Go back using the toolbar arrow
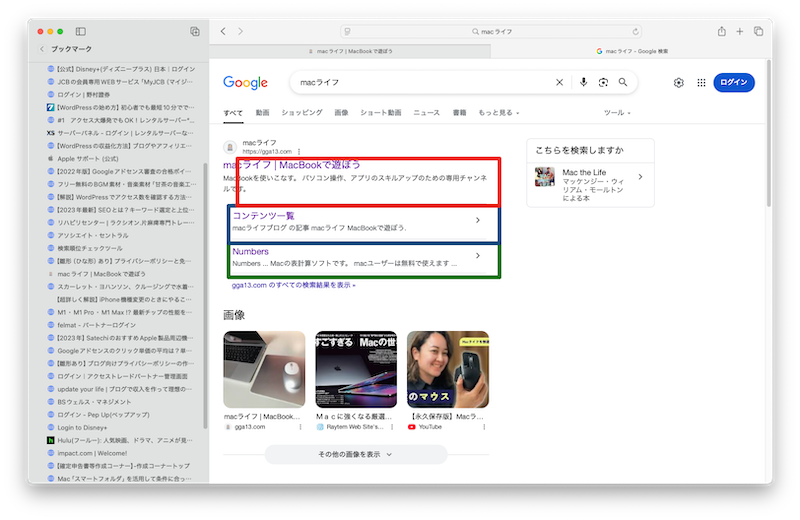 [x=223, y=31]
